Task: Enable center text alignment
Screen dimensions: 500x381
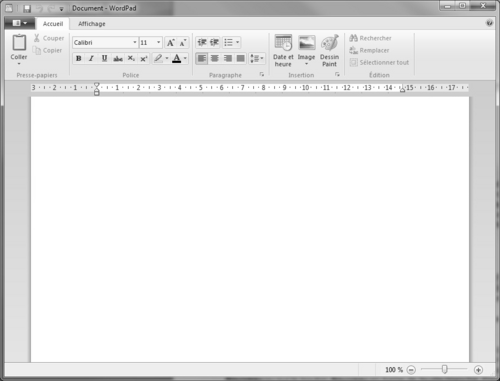Action: [x=215, y=59]
